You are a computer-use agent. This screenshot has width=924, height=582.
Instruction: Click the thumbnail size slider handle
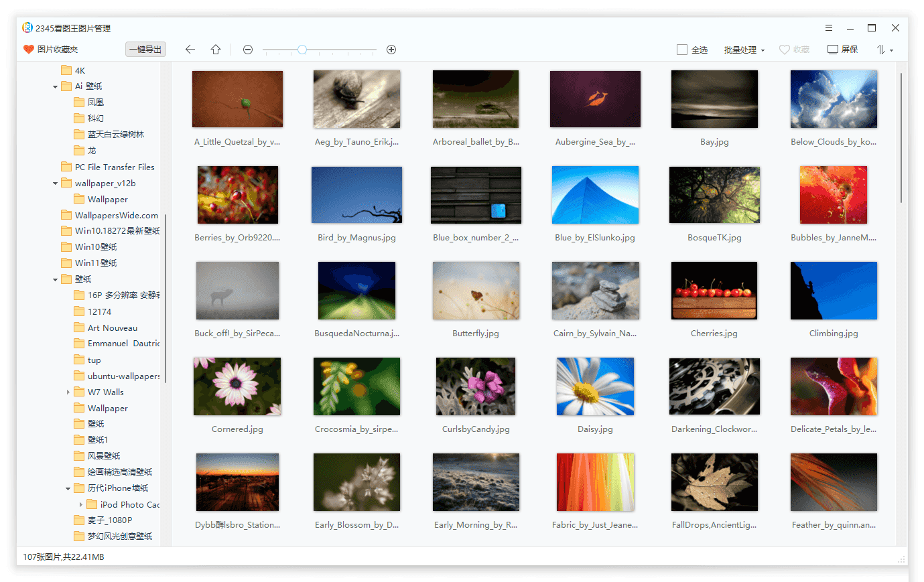click(302, 50)
